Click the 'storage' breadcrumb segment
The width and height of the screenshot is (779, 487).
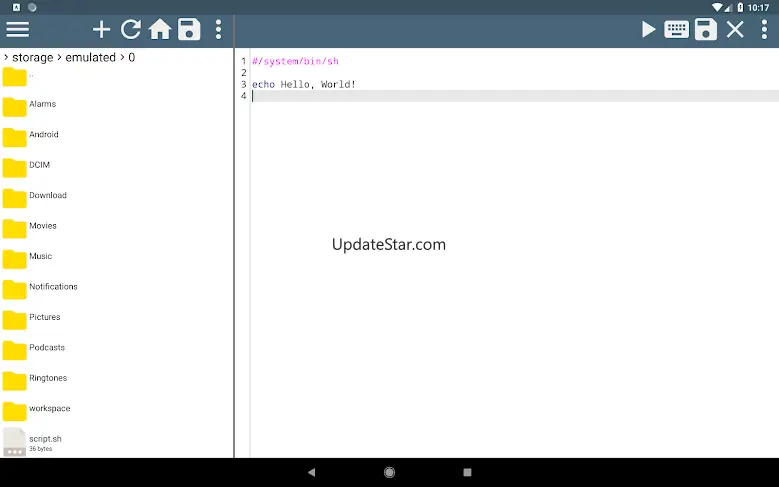click(x=32, y=58)
